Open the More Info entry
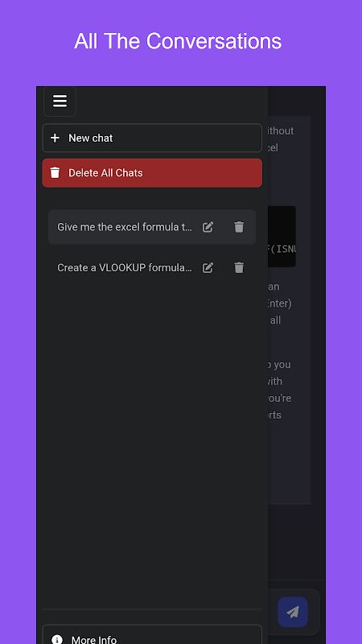The height and width of the screenshot is (644, 362). (x=152, y=634)
